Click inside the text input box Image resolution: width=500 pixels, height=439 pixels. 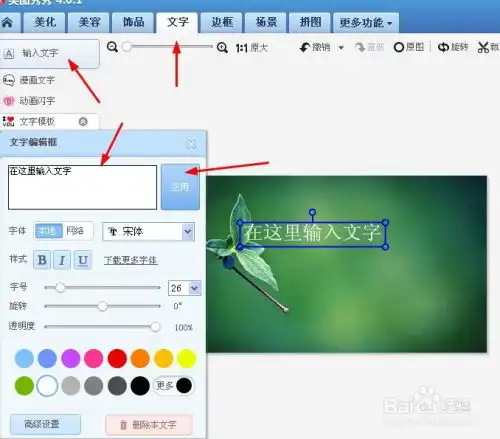82,187
